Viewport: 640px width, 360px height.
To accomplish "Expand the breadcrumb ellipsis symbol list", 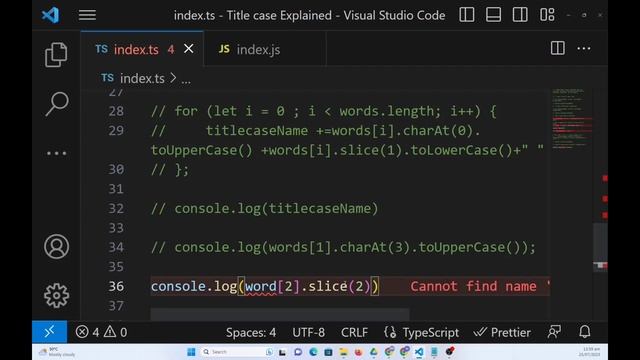I will click(186, 79).
